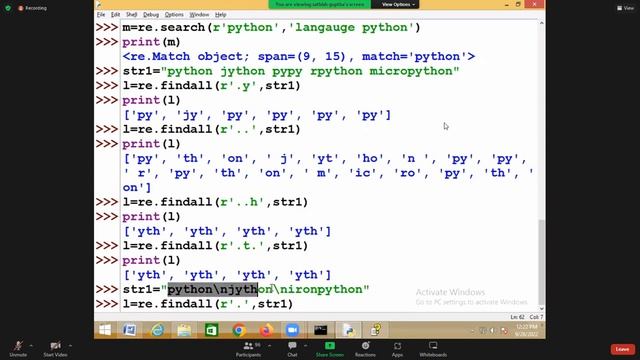
Task: Click the scrollbar down arrow in IDLE
Action: click(x=542, y=309)
